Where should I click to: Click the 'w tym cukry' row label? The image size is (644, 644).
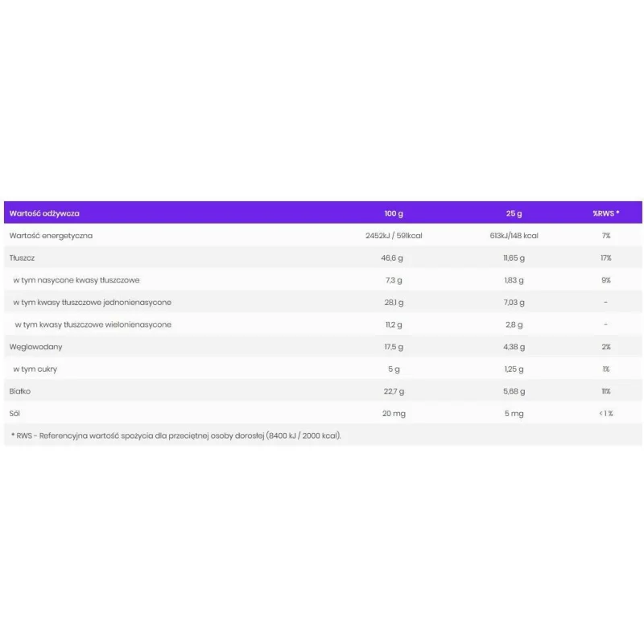[35, 369]
